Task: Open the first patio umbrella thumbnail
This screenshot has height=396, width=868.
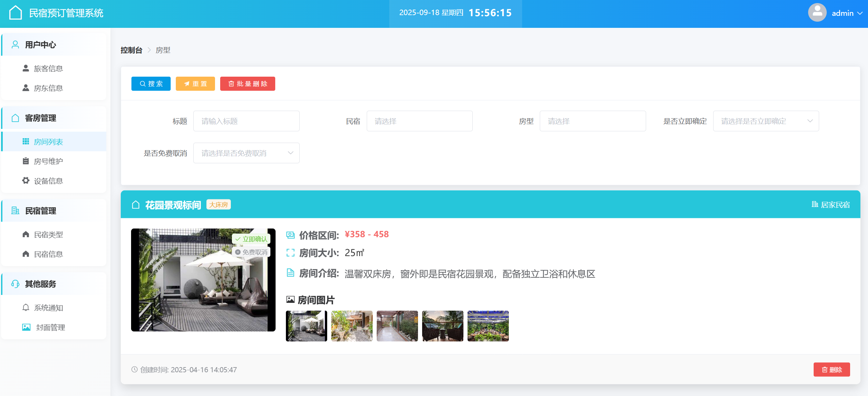Action: pos(307,326)
